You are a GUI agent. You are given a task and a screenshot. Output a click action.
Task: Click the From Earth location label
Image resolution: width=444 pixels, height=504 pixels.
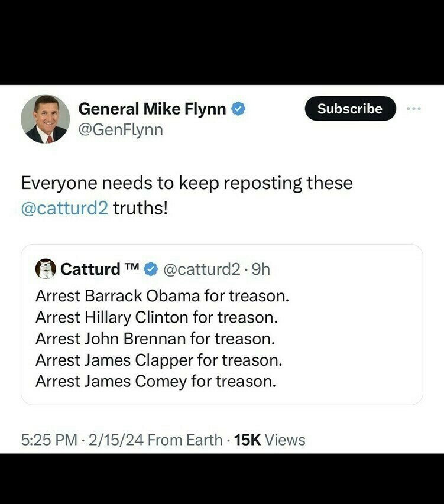pyautogui.click(x=184, y=440)
